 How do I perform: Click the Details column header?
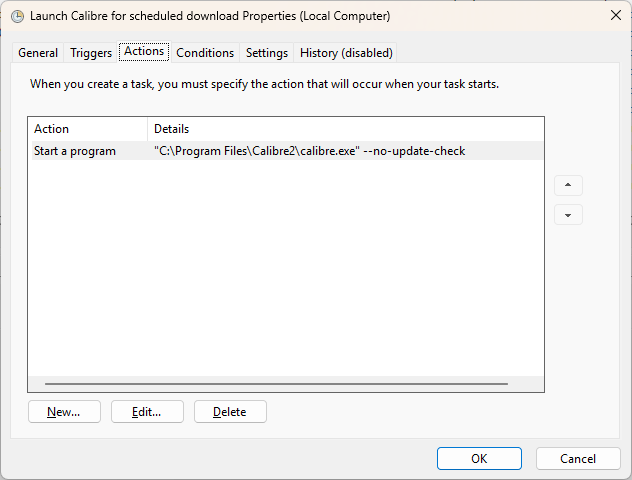tap(346, 129)
